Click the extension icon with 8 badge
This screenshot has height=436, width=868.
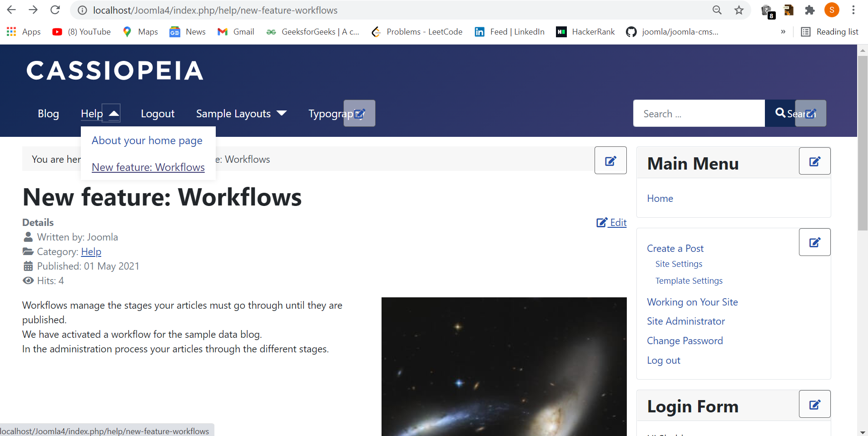tap(767, 11)
